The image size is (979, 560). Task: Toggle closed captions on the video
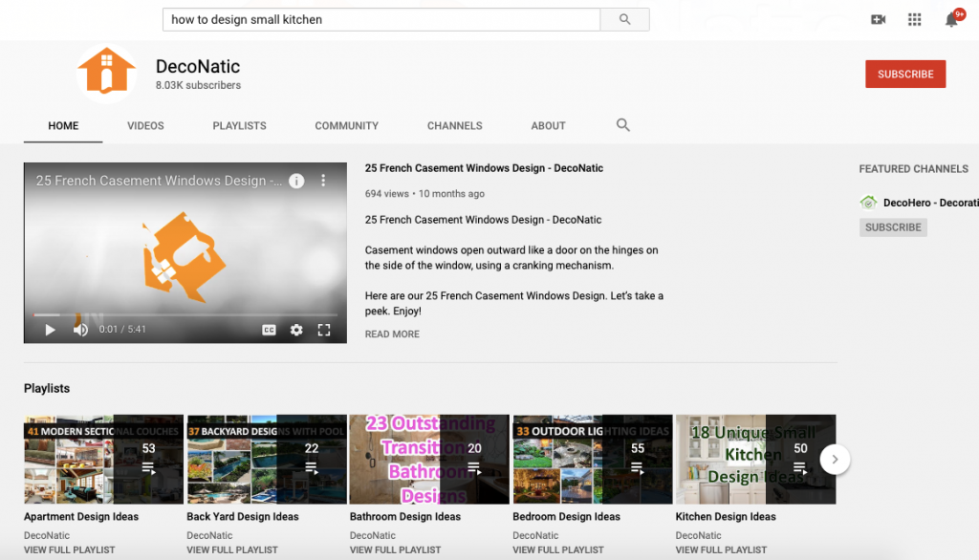[x=269, y=330]
